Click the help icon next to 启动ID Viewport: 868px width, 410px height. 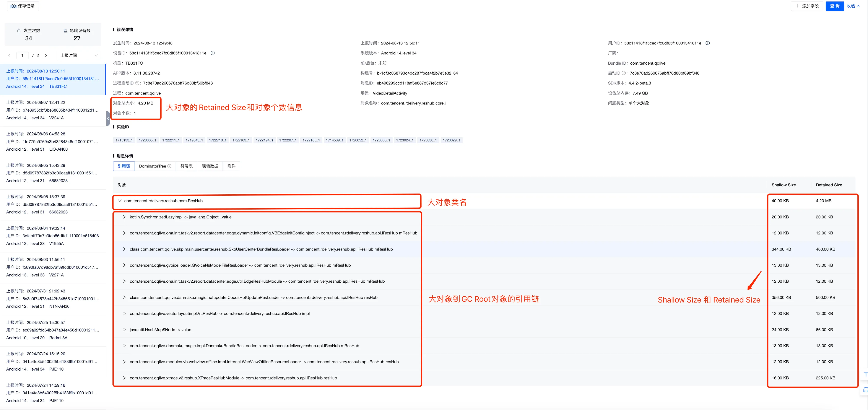point(623,73)
